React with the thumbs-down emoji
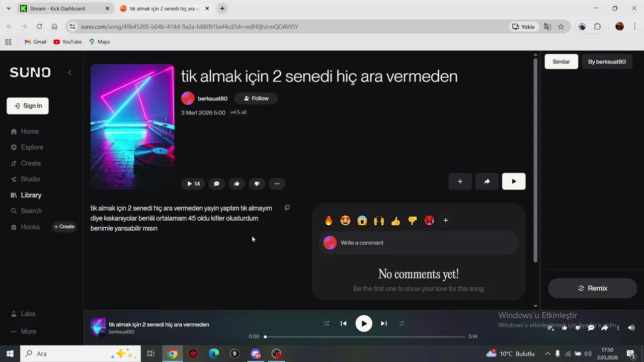The height and width of the screenshot is (362, 644). tap(413, 220)
